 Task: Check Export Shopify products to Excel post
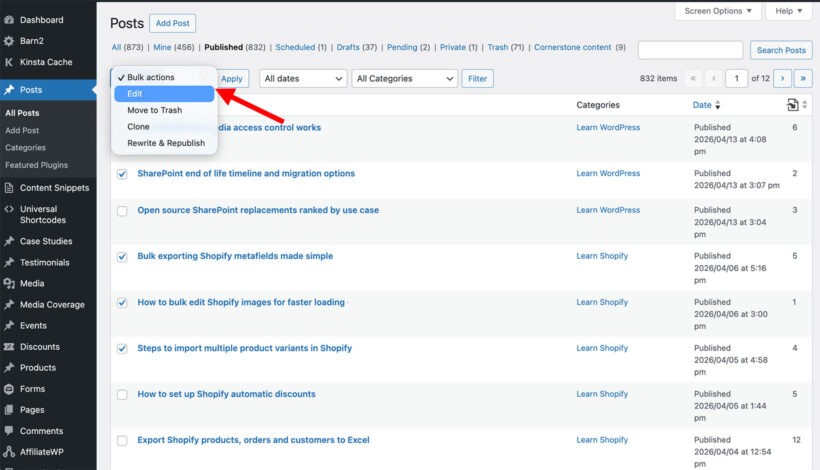coord(122,441)
